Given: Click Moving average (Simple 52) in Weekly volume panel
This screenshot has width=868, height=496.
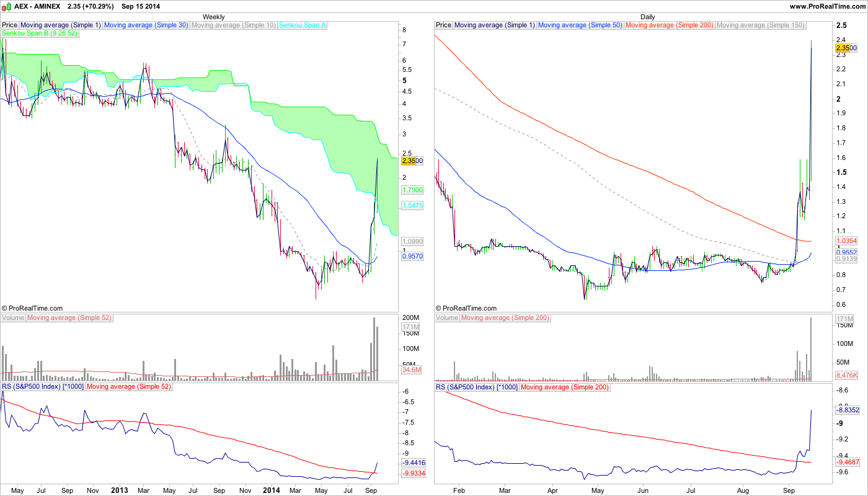Looking at the screenshot, I should [71, 318].
